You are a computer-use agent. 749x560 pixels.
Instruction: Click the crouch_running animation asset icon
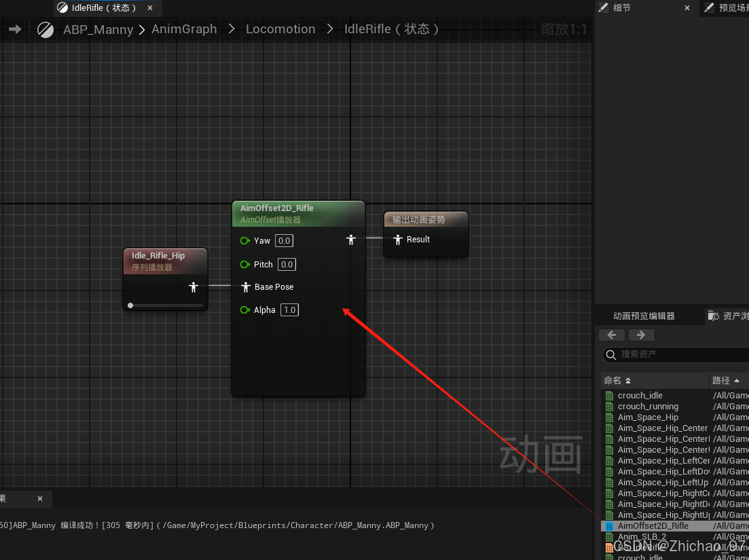(609, 407)
